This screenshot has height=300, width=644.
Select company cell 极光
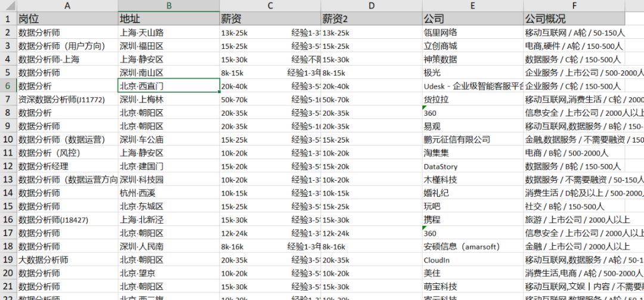pyautogui.click(x=473, y=72)
